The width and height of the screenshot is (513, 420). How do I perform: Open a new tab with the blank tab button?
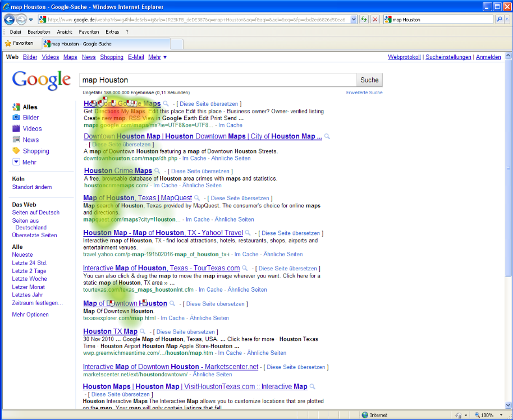pyautogui.click(x=177, y=44)
